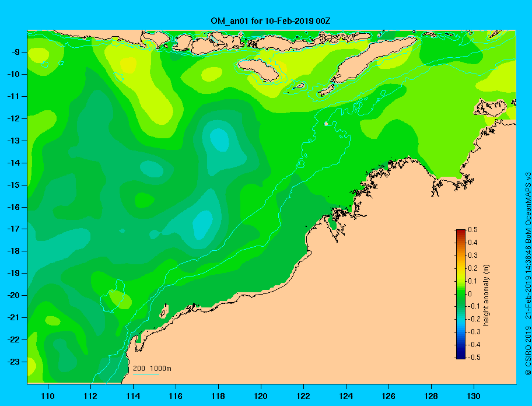Click the longitude label '126'
This screenshot has height=406, width=532.
coord(388,396)
